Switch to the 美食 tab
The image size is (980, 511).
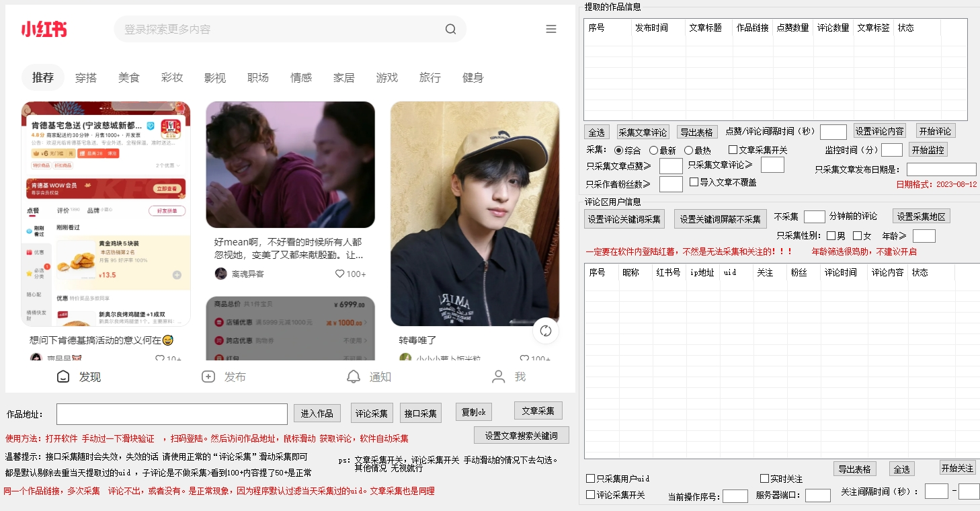pos(129,77)
